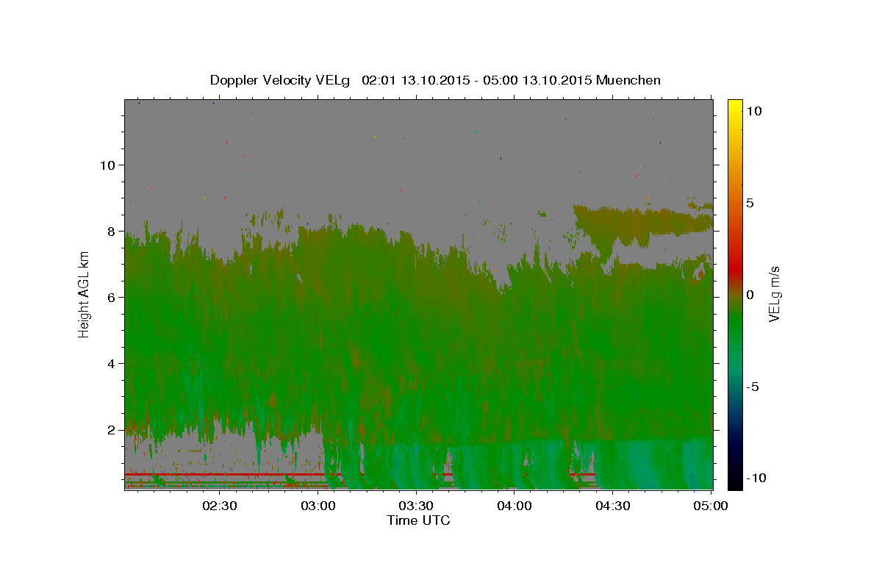Click the red band of the colorbar
The height and width of the screenshot is (588, 882).
coord(734,268)
